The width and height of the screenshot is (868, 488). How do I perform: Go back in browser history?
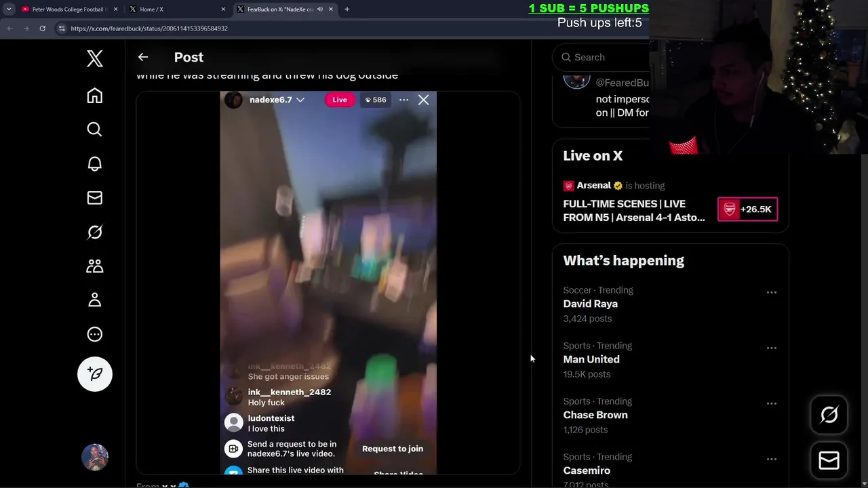coord(9,28)
